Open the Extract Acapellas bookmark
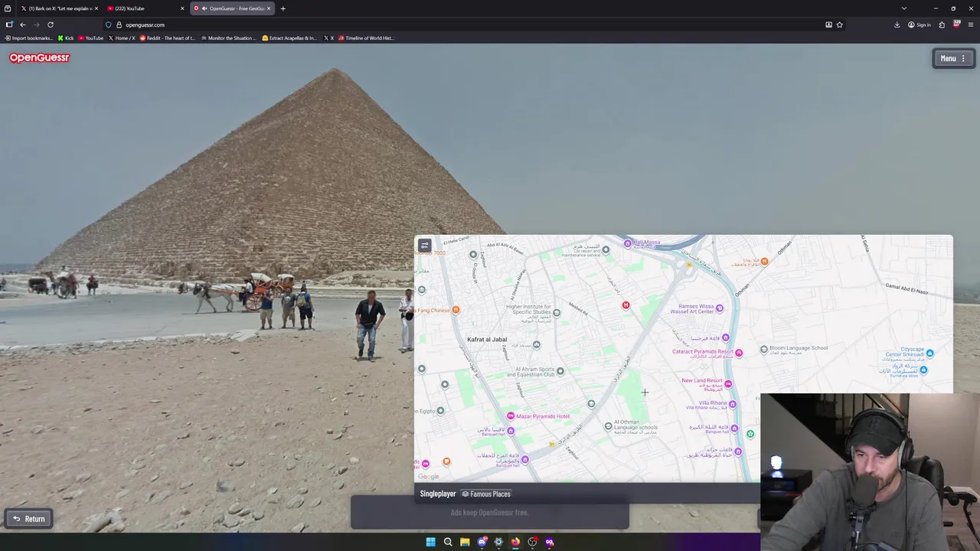The image size is (980, 551). (x=289, y=37)
